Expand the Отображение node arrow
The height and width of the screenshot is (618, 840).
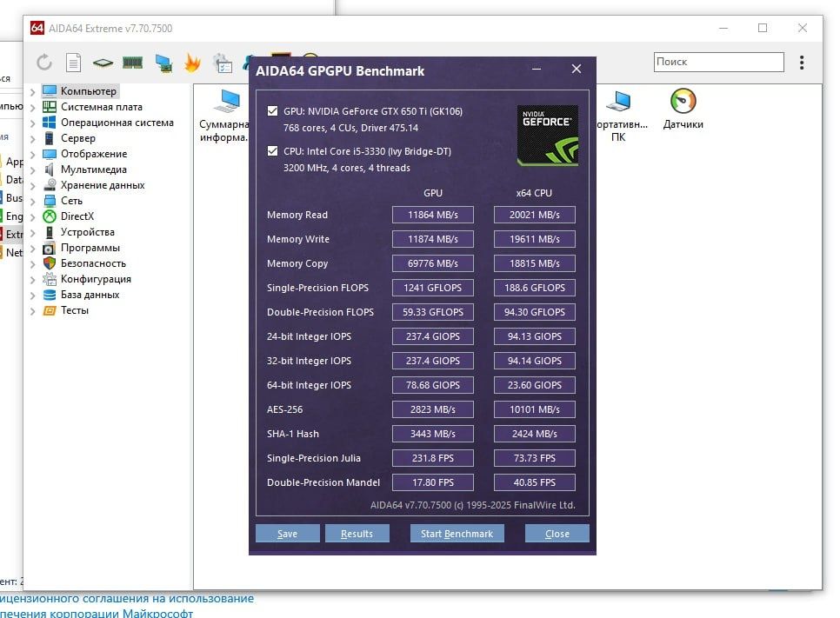33,155
